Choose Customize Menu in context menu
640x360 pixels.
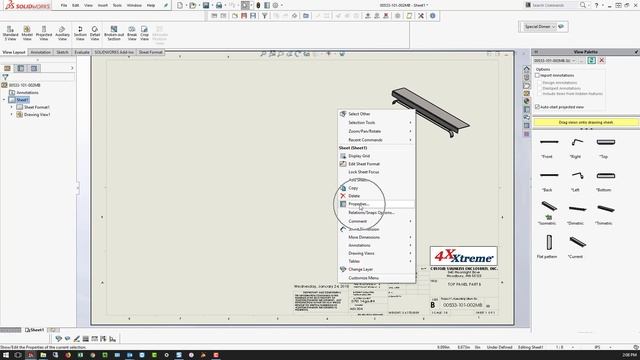coord(376,278)
